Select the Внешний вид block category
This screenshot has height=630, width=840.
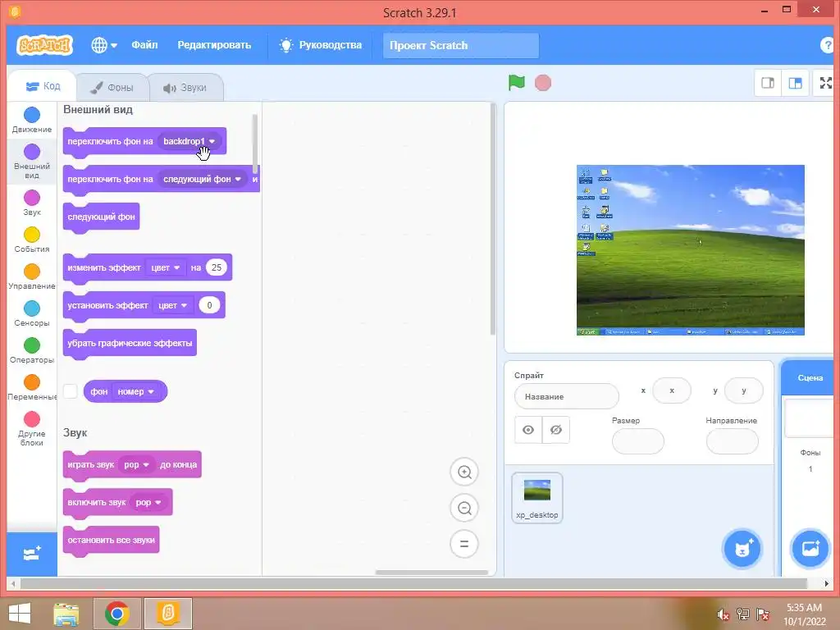tap(32, 162)
